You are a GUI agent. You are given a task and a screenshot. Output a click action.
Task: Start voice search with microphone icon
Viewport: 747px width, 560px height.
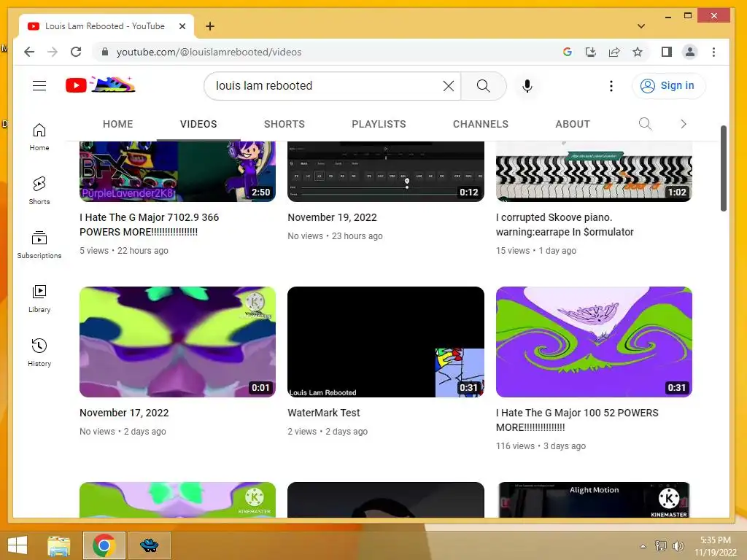[527, 86]
